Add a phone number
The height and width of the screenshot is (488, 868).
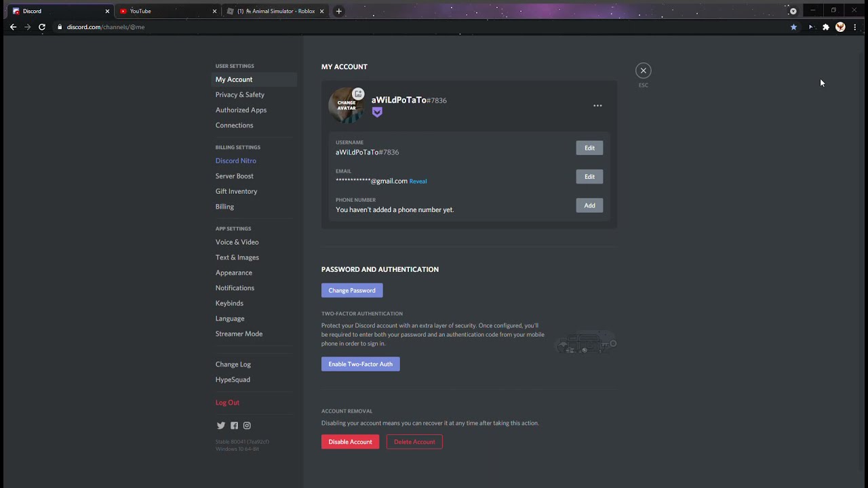click(x=589, y=205)
